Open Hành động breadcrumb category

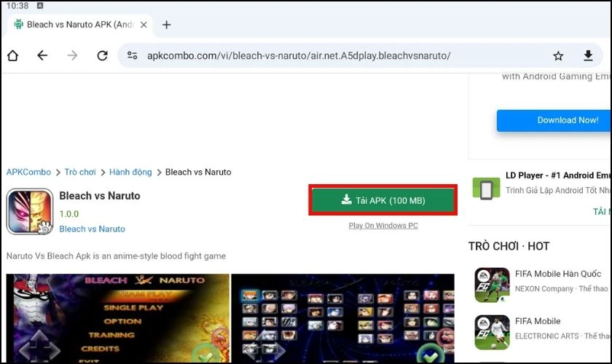coord(130,172)
